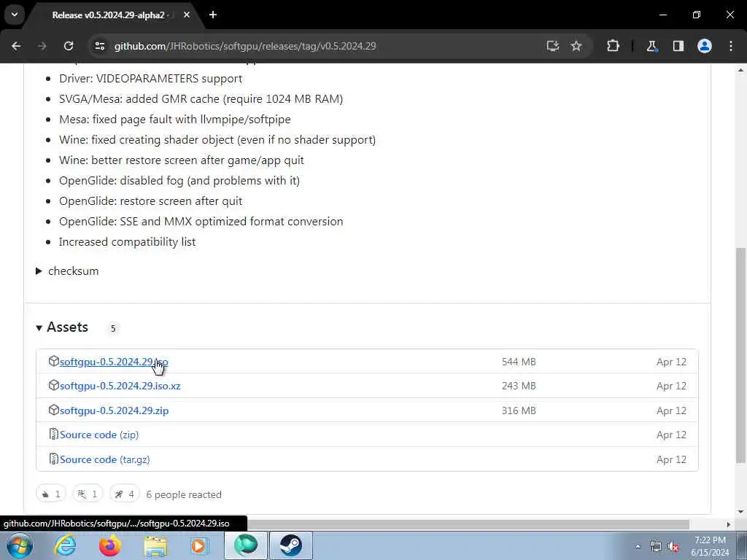The width and height of the screenshot is (747, 560).
Task: Click the rocket reaction with count 4
Action: [124, 494]
